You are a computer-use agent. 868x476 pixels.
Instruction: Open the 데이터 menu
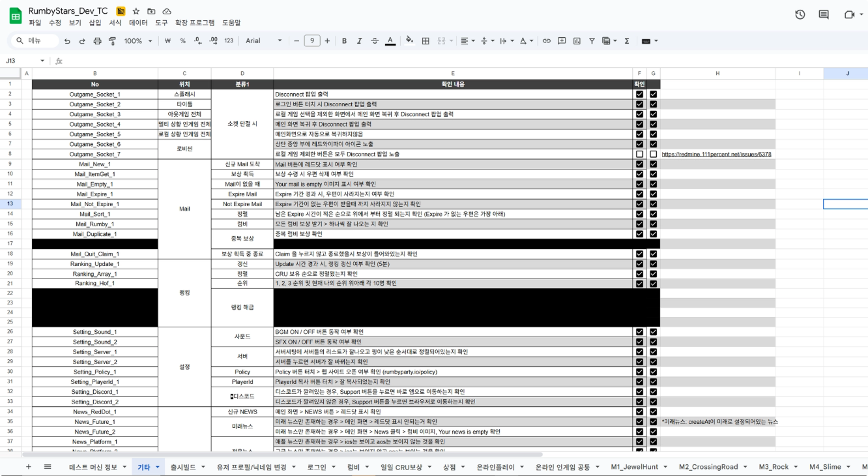[x=138, y=23]
